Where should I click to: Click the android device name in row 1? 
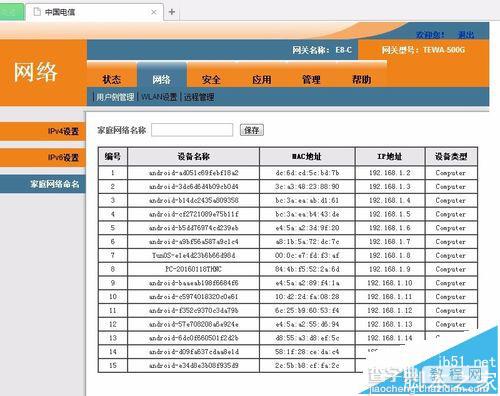pos(193,173)
